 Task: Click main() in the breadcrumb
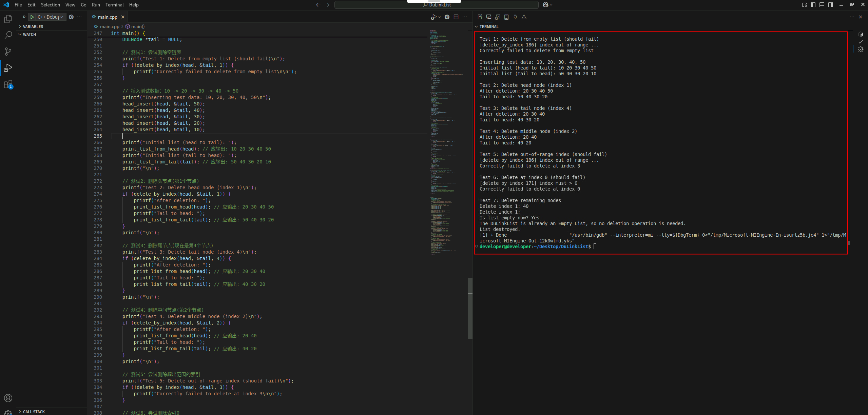pyautogui.click(x=138, y=26)
